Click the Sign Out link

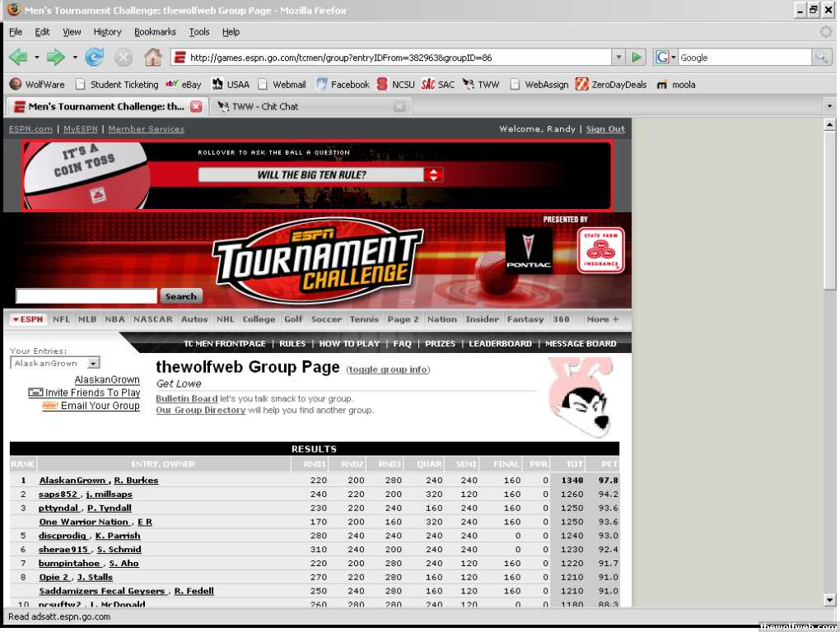click(605, 129)
